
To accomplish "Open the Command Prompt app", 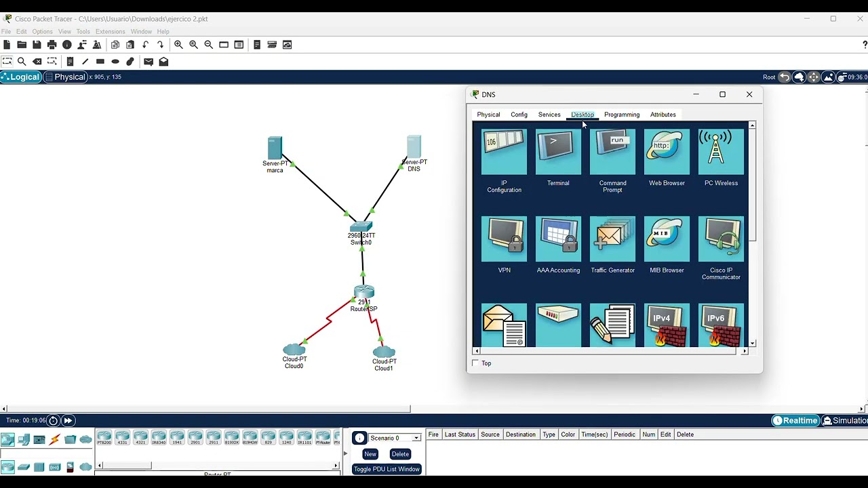I will [x=612, y=152].
